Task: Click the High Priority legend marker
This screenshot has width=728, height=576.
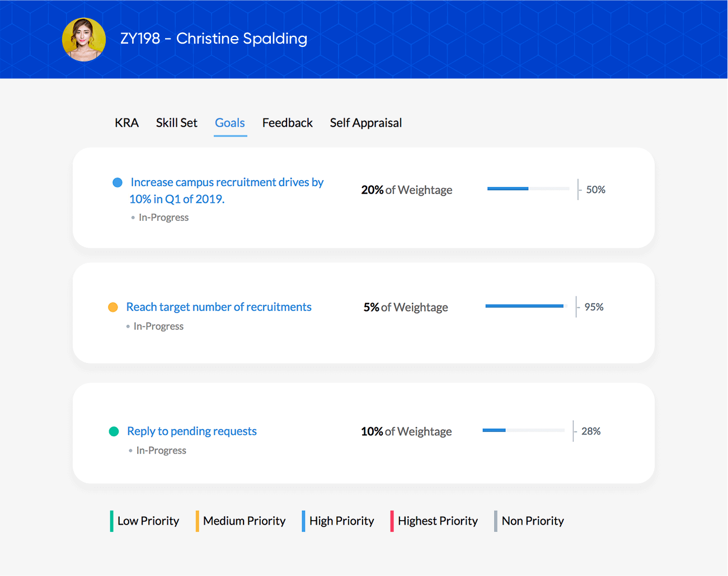Action: pos(303,521)
